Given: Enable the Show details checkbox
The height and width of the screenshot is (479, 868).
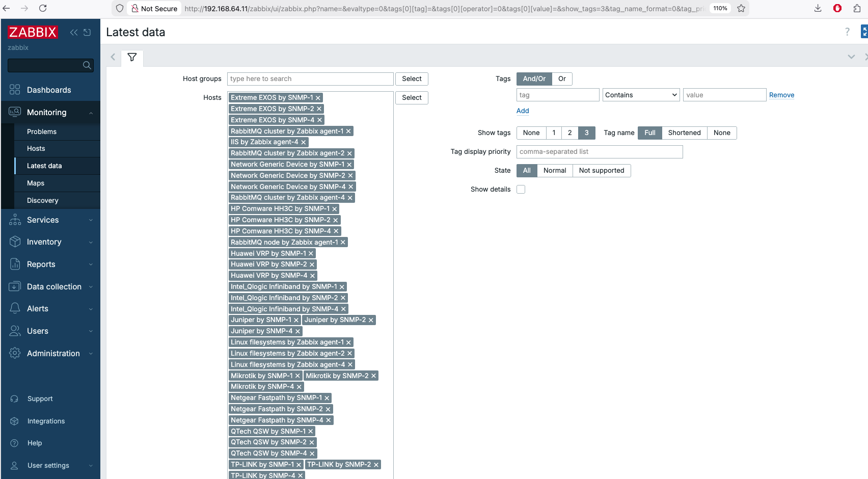Looking at the screenshot, I should (521, 189).
